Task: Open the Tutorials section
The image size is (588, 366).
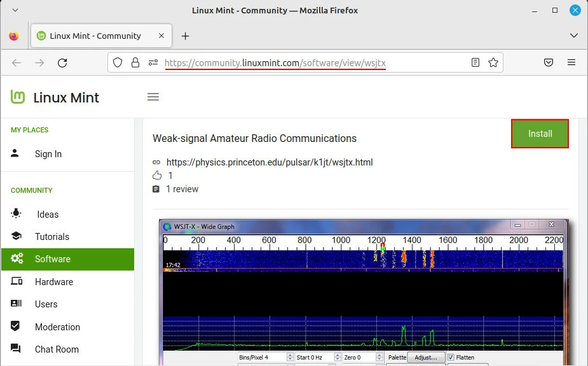Action: click(x=52, y=237)
